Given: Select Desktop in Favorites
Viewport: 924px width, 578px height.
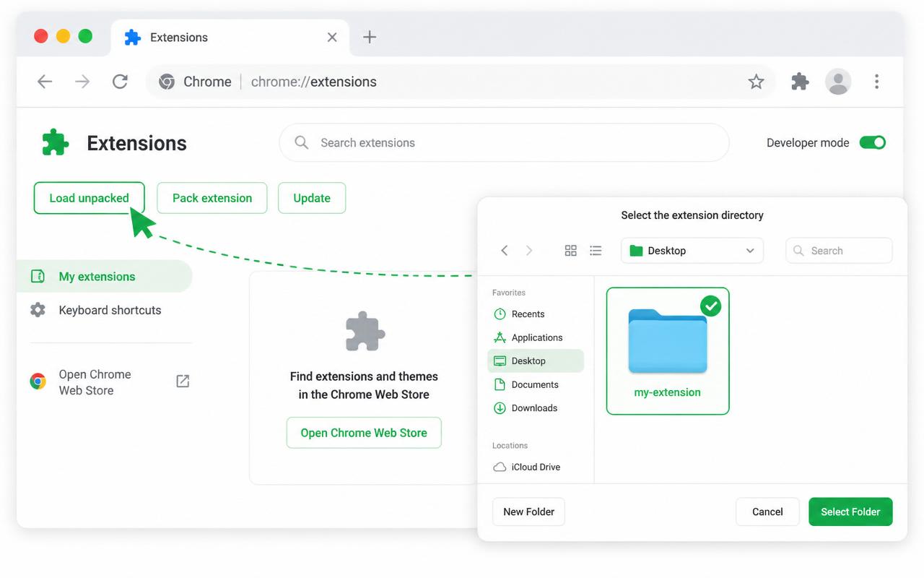Looking at the screenshot, I should tap(536, 361).
